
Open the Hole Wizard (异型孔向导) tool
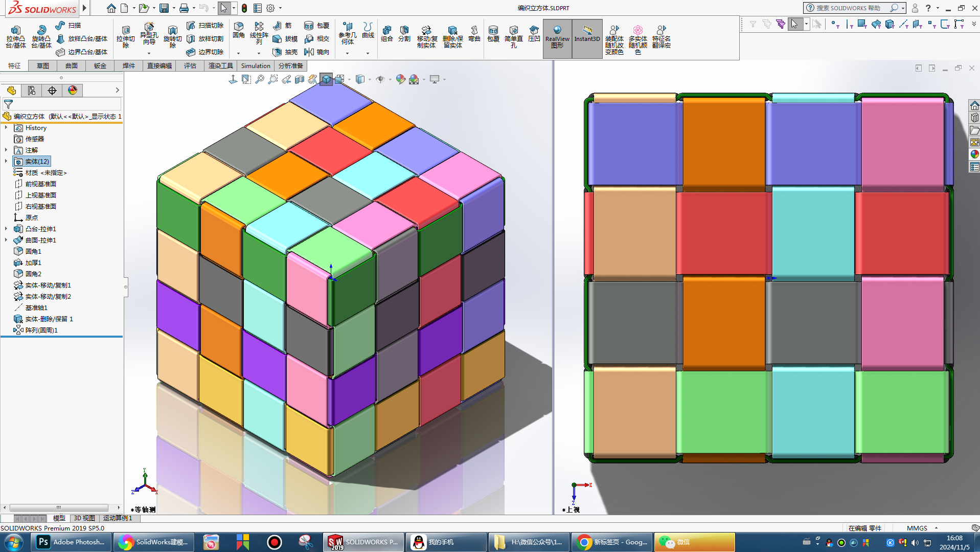[149, 34]
